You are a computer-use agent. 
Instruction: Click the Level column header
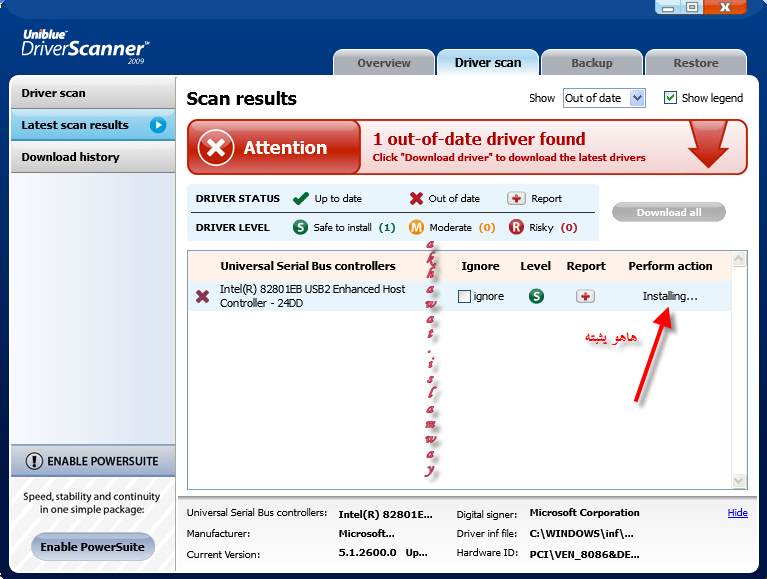click(x=536, y=266)
